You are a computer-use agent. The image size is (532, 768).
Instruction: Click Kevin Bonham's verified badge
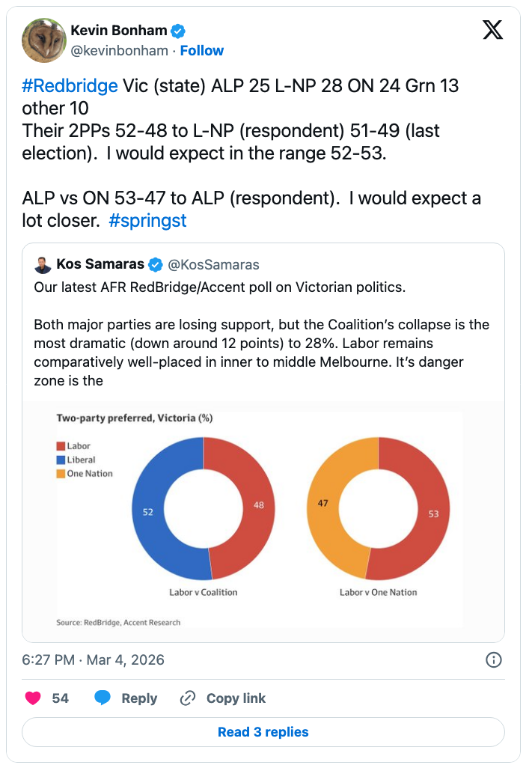pos(179,31)
